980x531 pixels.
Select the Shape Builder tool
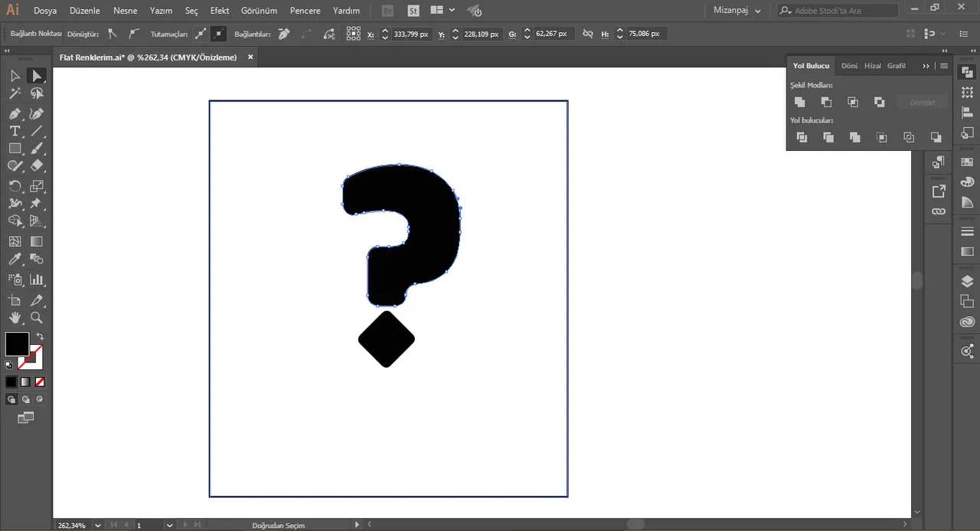[15, 221]
